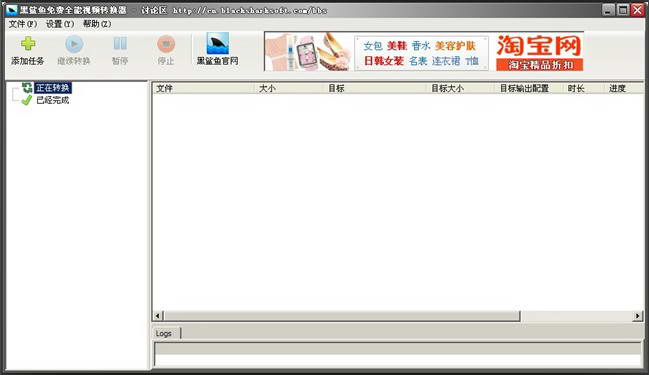This screenshot has height=375, width=649.
Task: Click the 连衣裙 ad link
Action: pyautogui.click(x=446, y=61)
